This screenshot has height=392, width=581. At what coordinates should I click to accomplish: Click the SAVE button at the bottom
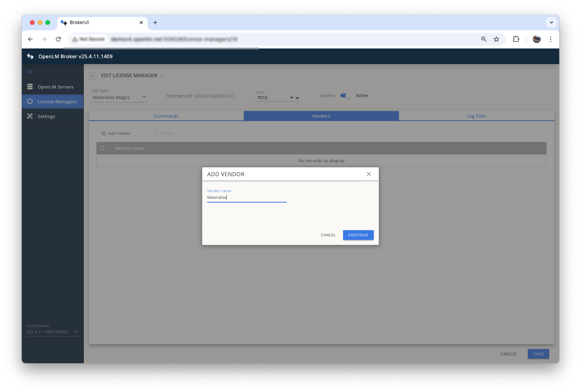538,354
